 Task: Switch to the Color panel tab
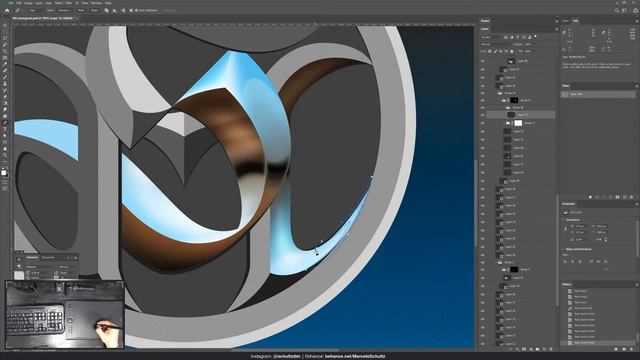click(x=565, y=21)
